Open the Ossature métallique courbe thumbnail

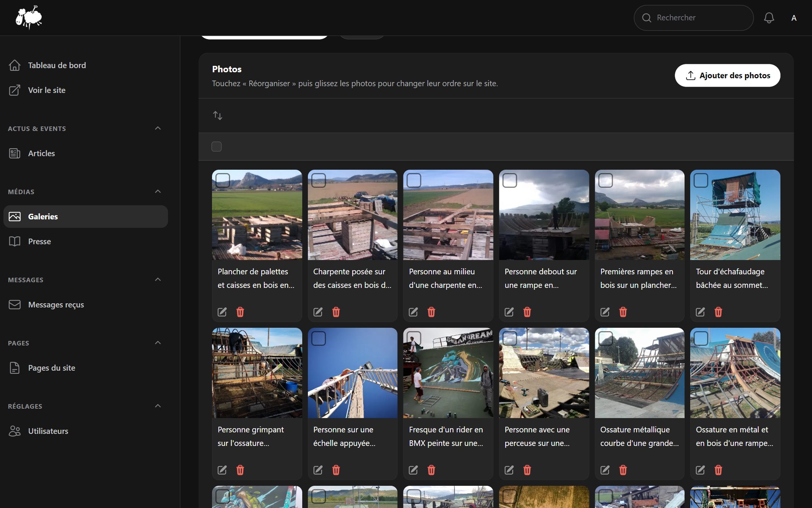point(639,373)
